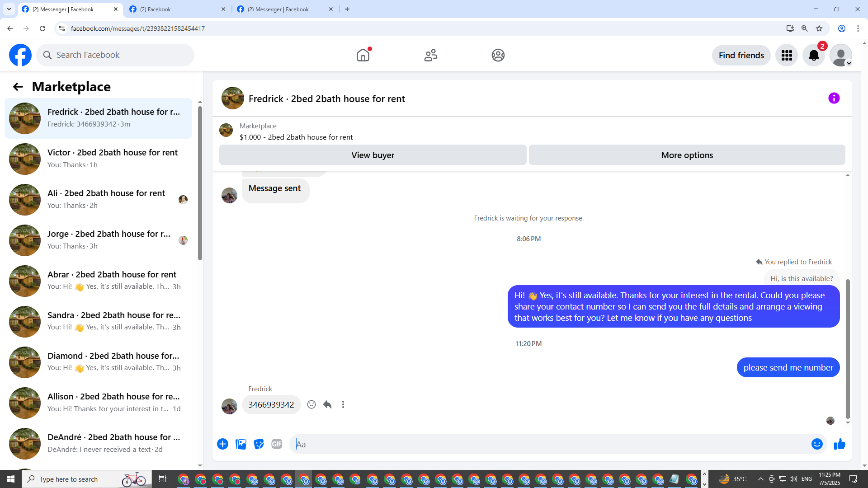The width and height of the screenshot is (868, 488).
Task: Expand the browser tab search chevron
Action: pos(9,9)
